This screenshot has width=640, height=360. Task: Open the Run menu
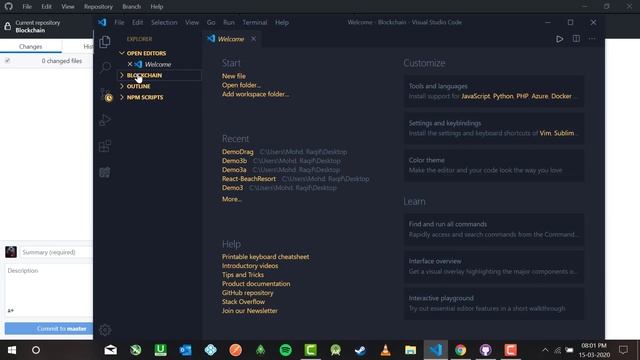(229, 22)
